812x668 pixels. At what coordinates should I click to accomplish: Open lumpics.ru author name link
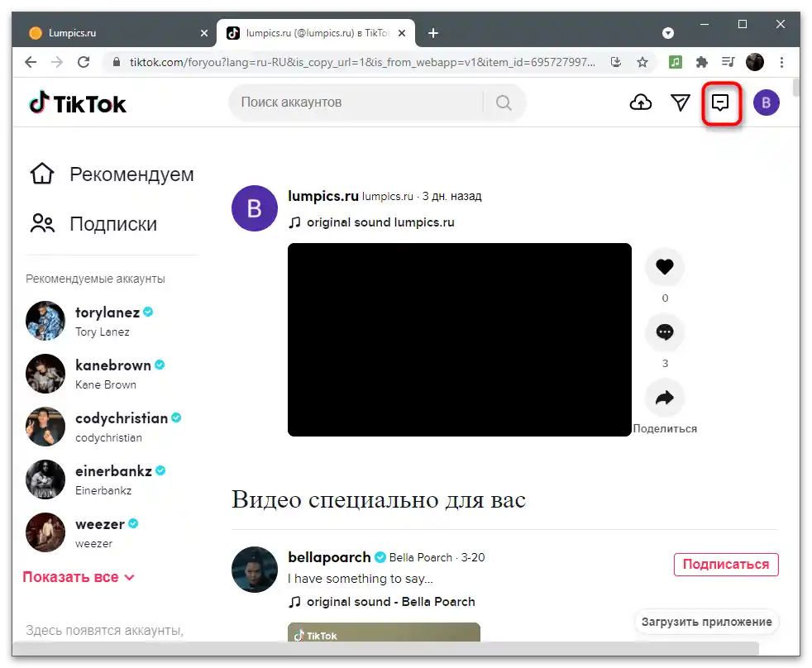pos(323,196)
